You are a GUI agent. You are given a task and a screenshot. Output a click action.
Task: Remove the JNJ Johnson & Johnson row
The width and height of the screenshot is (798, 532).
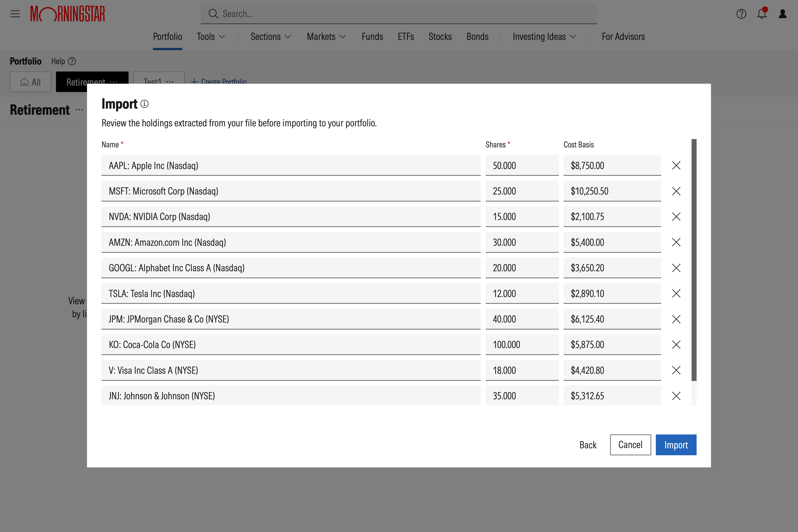pos(676,396)
